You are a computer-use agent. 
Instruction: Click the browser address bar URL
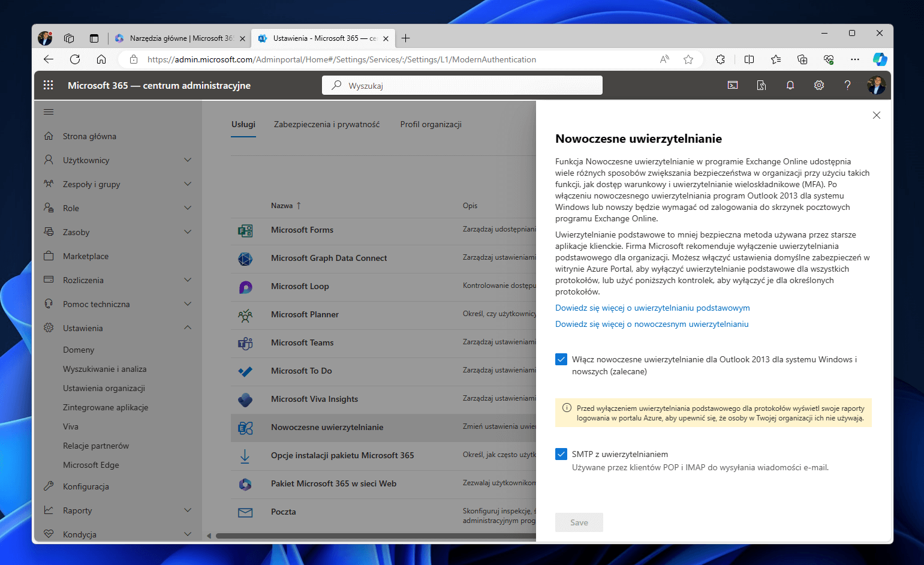click(342, 59)
